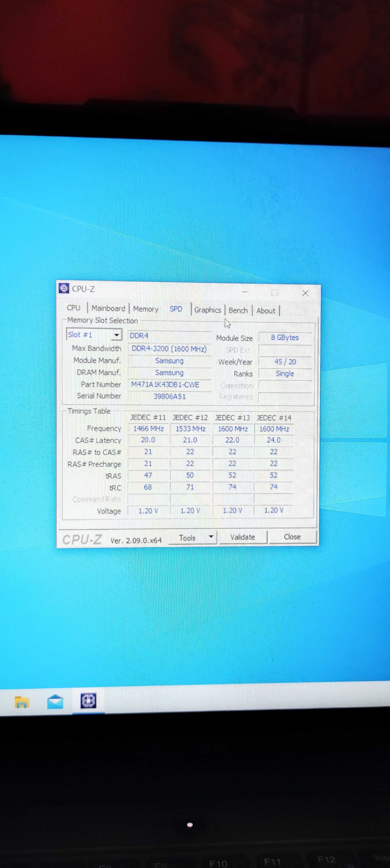Click the Single ranks value
The image size is (390, 868).
285,374
